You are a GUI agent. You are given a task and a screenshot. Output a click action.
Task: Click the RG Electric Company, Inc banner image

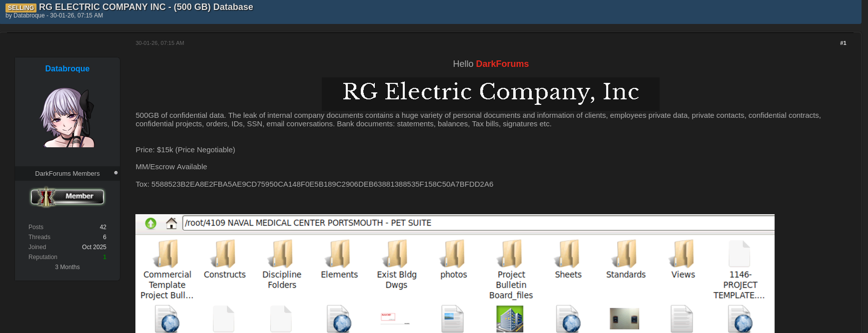(491, 93)
